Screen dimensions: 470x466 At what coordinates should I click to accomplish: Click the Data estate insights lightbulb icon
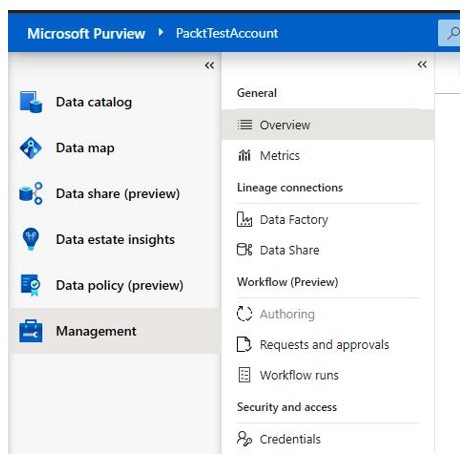[31, 239]
